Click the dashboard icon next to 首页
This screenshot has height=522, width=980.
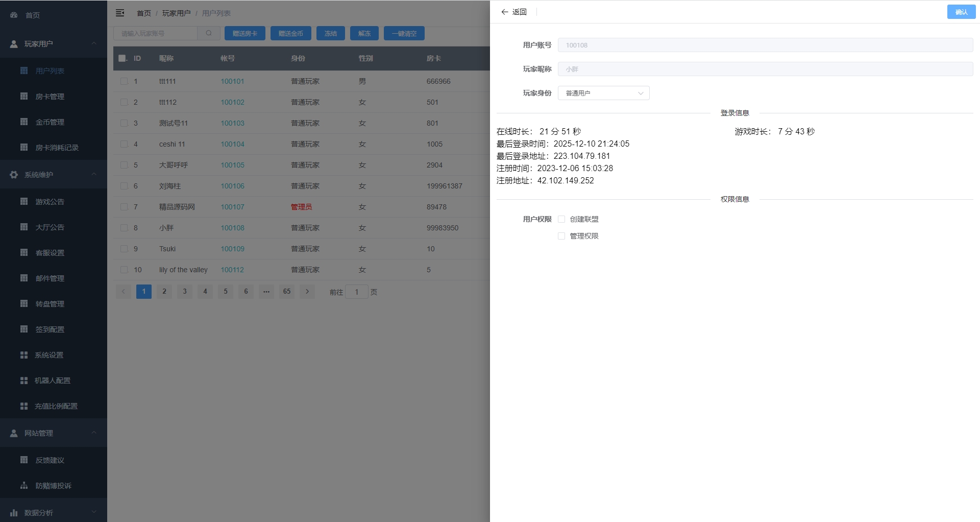[14, 15]
